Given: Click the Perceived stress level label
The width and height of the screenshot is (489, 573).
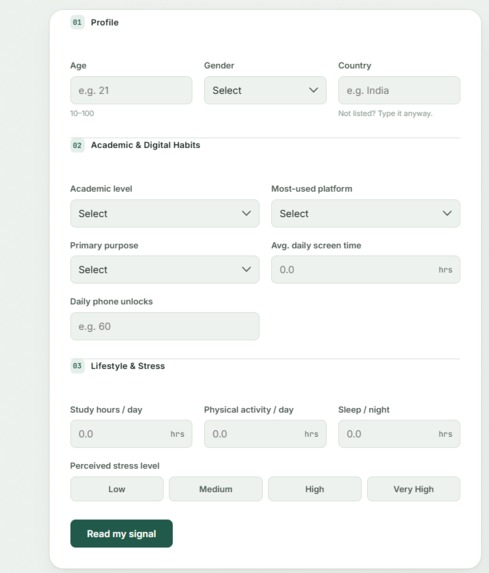Looking at the screenshot, I should [x=115, y=466].
